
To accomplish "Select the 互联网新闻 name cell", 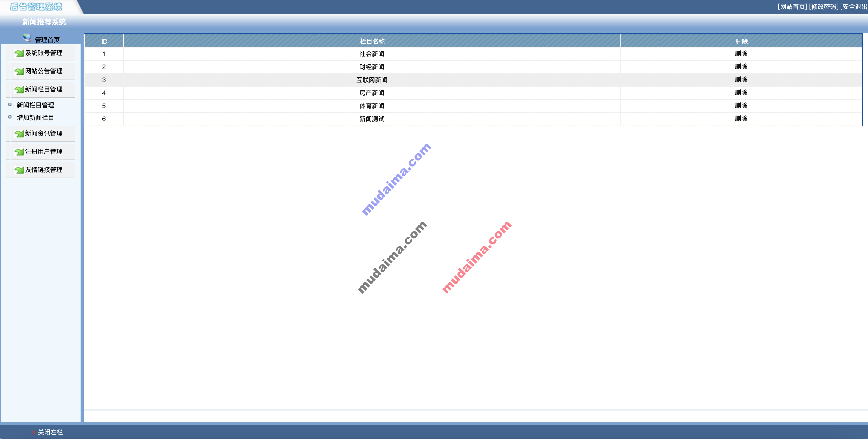I will coord(372,80).
